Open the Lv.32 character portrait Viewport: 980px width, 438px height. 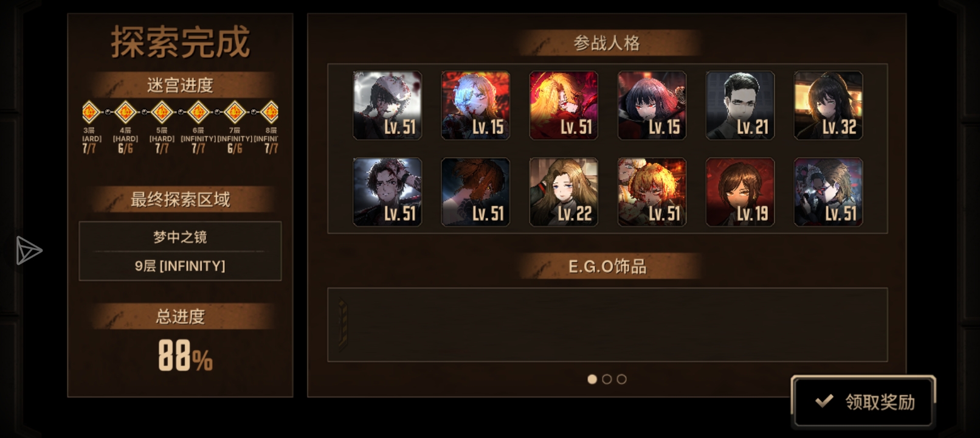[828, 105]
